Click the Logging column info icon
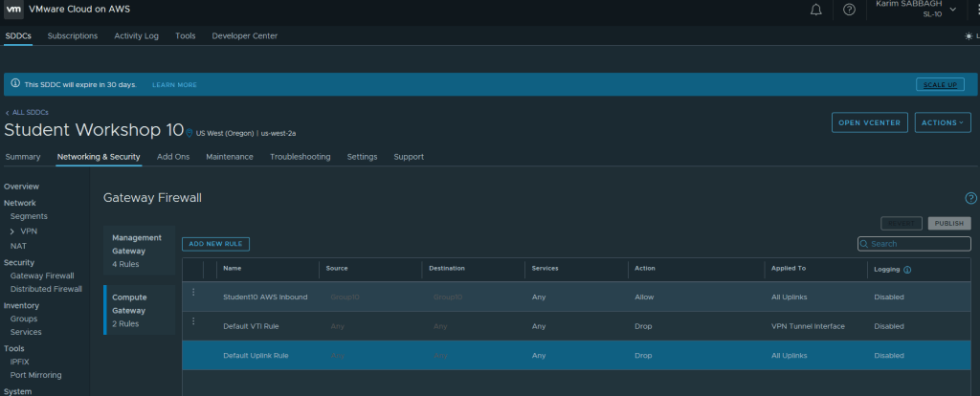The height and width of the screenshot is (396, 980). tap(907, 270)
